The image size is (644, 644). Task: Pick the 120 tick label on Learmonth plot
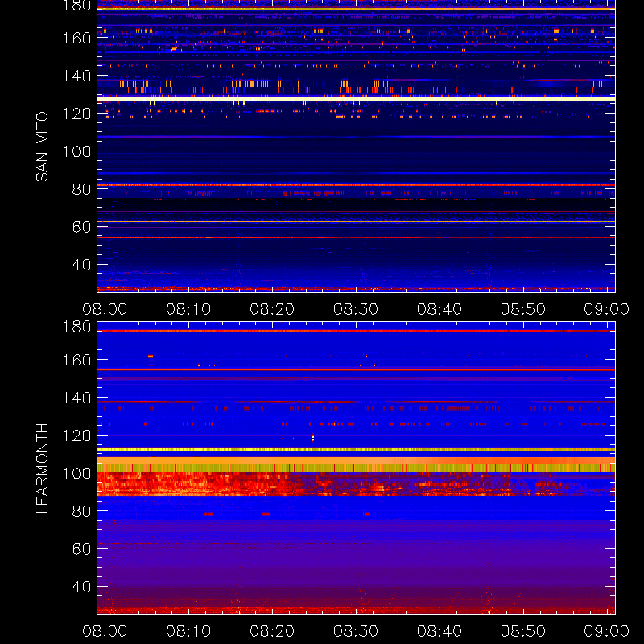(x=76, y=436)
